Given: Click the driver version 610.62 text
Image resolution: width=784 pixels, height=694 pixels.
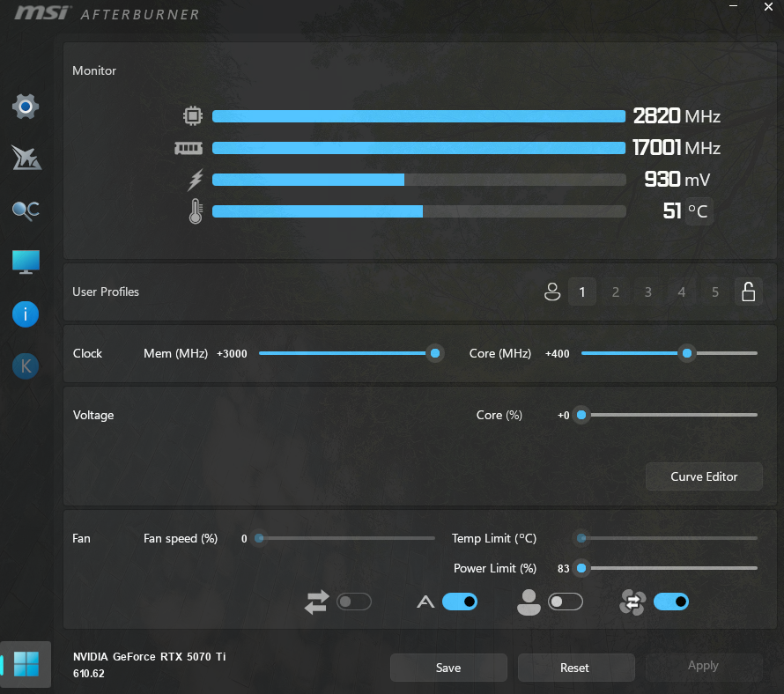Looking at the screenshot, I should (x=88, y=674).
